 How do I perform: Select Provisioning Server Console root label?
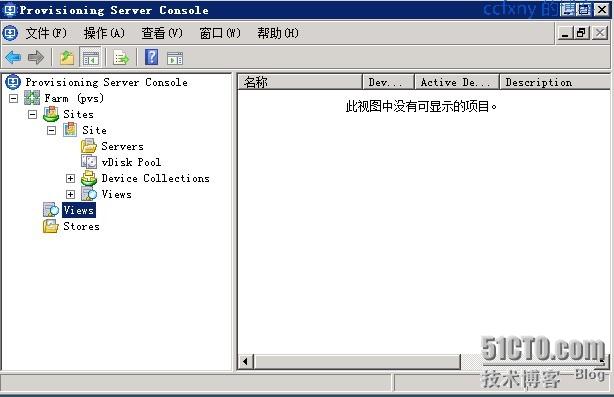click(107, 82)
